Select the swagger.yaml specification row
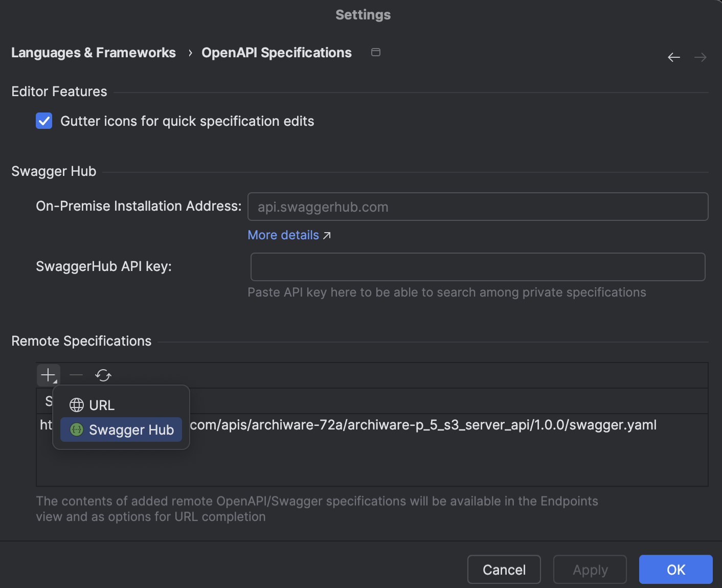The image size is (722, 588). pyautogui.click(x=409, y=424)
